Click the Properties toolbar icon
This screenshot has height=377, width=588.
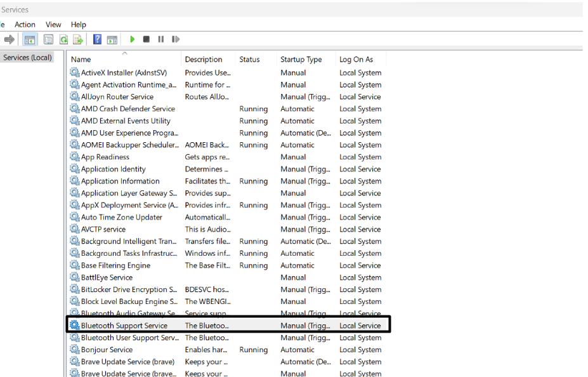(48, 39)
